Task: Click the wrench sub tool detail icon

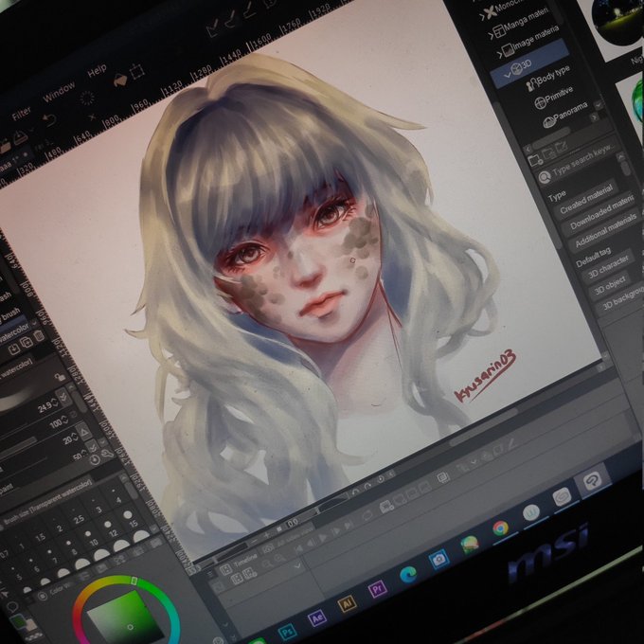Action: tap(106, 454)
